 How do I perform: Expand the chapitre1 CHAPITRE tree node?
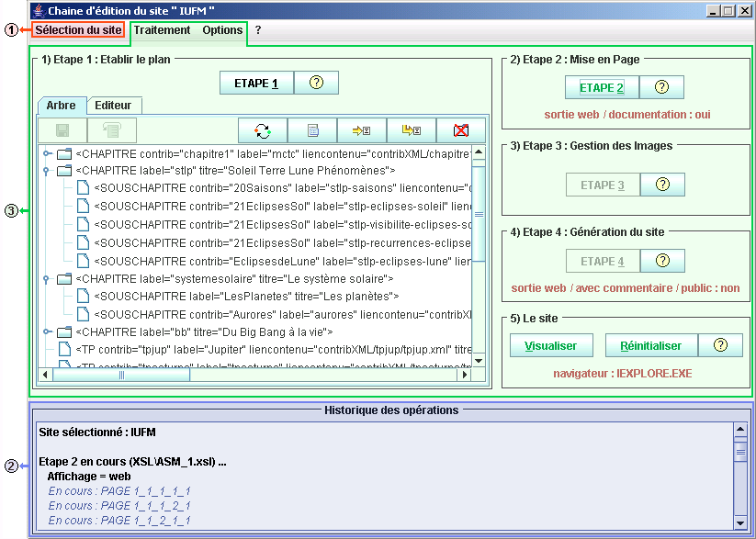coord(47,153)
